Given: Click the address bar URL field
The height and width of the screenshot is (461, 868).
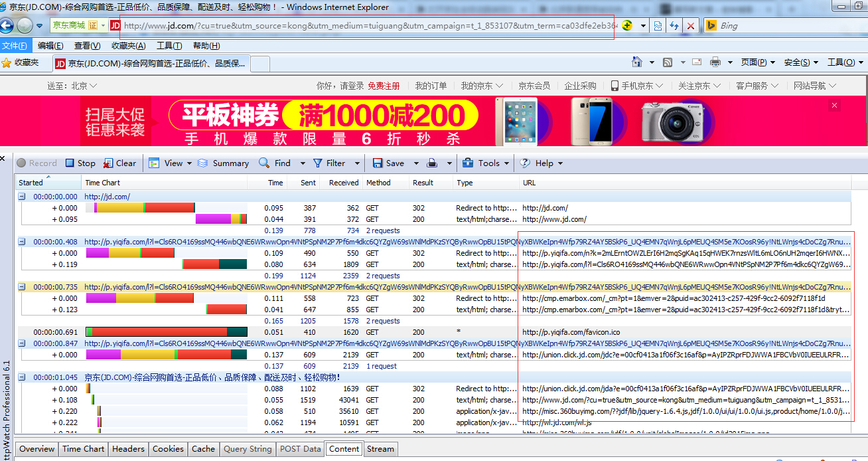Looking at the screenshot, I should (370, 25).
